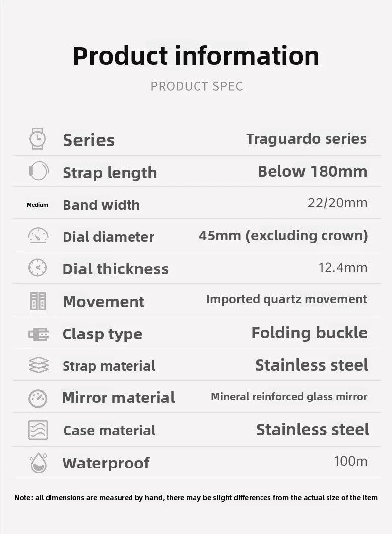Screen dimensions: 392x534
Task: Click the buckle icon beside Clasp type
Action: (x=39, y=334)
